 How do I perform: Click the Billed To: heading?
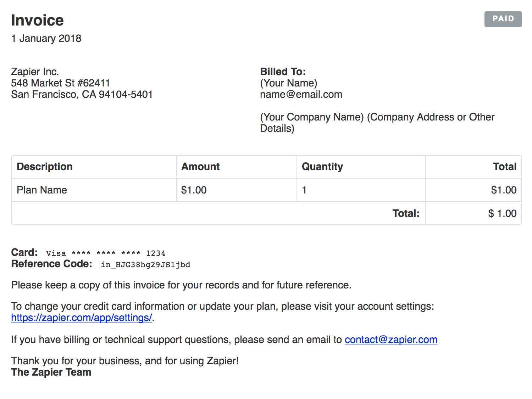283,72
